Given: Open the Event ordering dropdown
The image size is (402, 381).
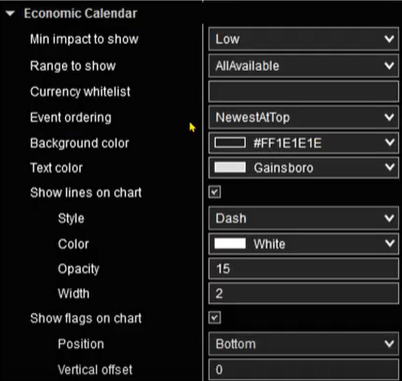Looking at the screenshot, I should click(x=303, y=117).
